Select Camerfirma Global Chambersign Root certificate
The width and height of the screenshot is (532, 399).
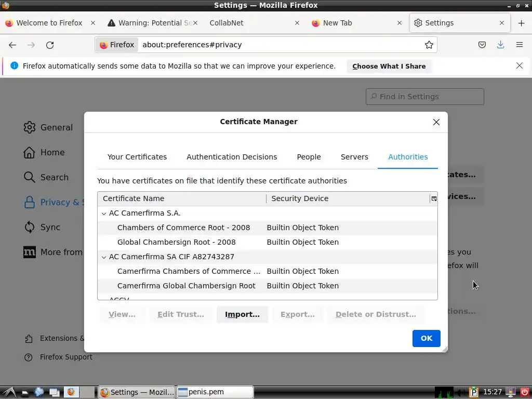coord(268,286)
